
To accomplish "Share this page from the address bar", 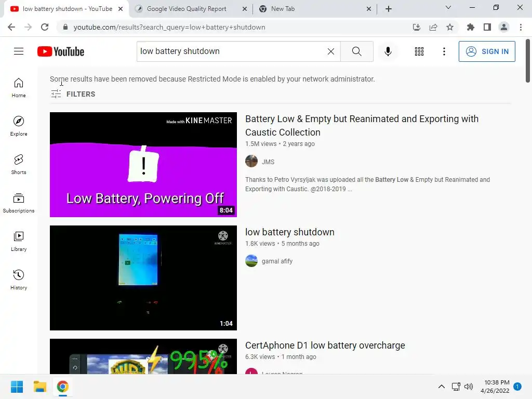I will tap(433, 27).
